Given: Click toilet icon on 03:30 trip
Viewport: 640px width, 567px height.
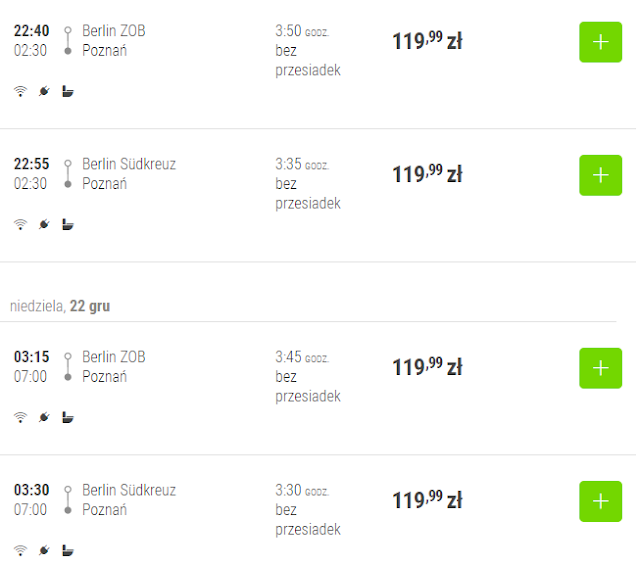Looking at the screenshot, I should [x=68, y=550].
